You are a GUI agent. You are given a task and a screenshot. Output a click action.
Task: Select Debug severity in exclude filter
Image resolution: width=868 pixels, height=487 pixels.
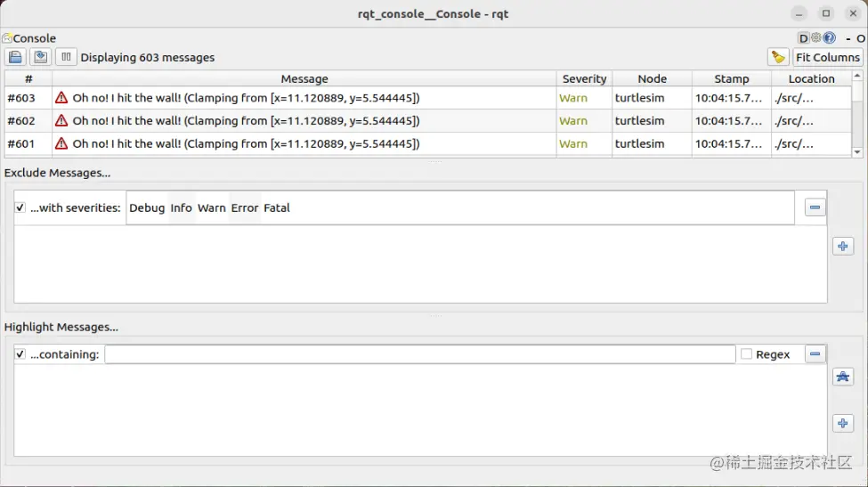tap(147, 208)
